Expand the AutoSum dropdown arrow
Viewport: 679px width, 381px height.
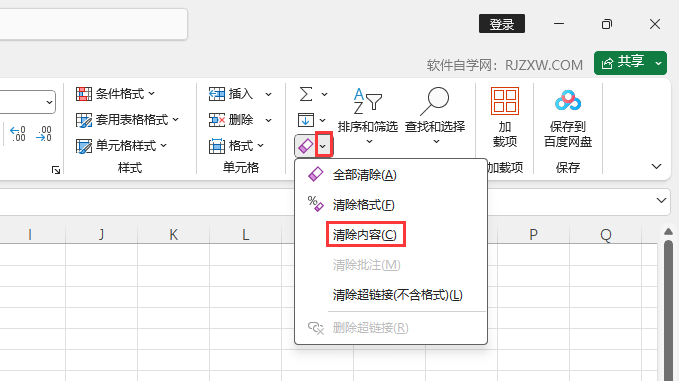click(x=324, y=94)
